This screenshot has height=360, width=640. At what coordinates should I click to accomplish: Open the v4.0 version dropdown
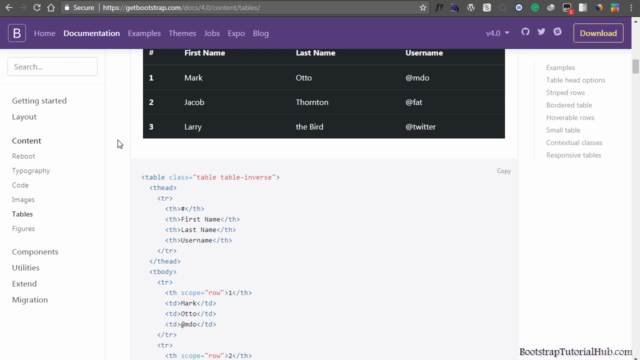coord(497,33)
